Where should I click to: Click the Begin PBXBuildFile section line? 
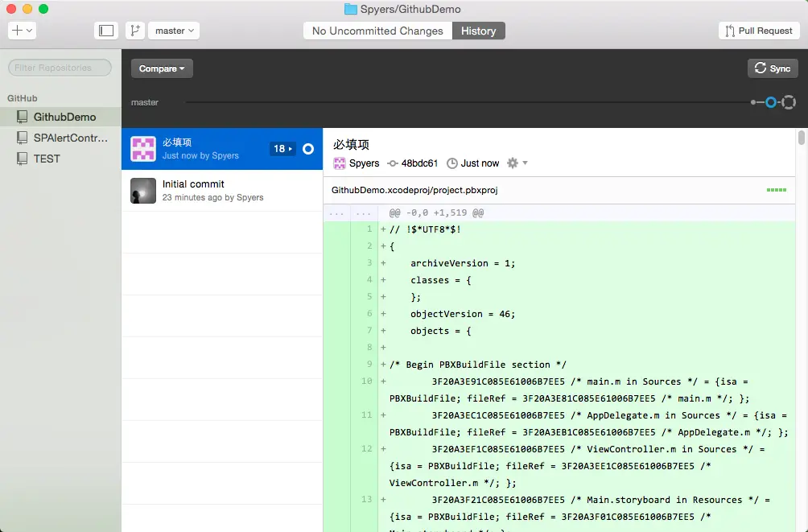(478, 365)
